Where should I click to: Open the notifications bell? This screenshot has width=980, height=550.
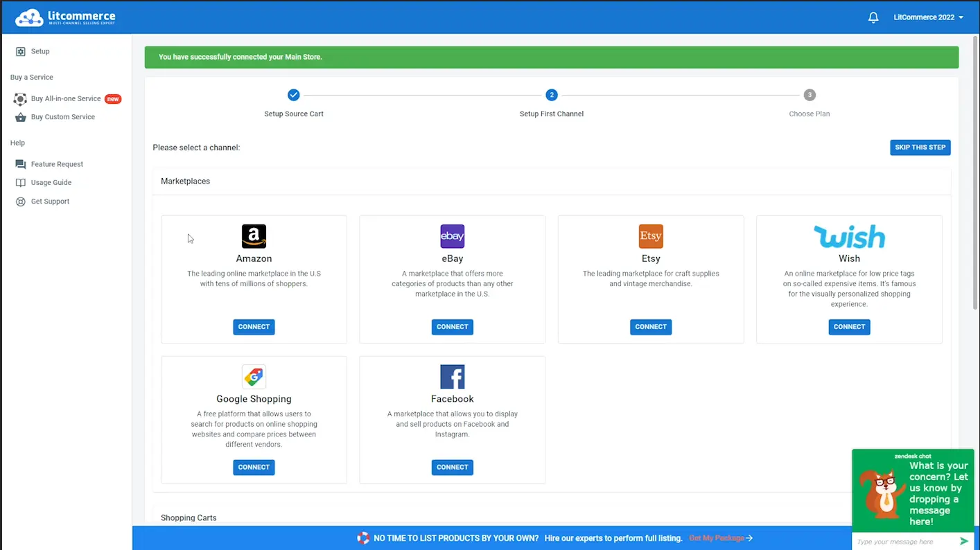point(873,17)
